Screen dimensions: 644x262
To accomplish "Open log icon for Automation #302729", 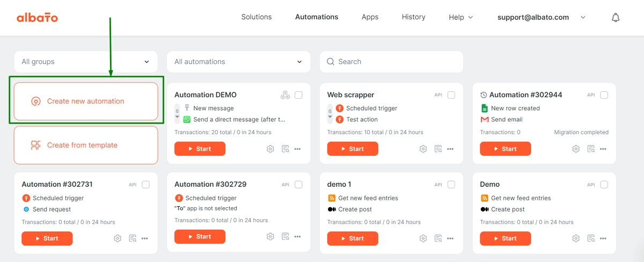I will [x=286, y=236].
